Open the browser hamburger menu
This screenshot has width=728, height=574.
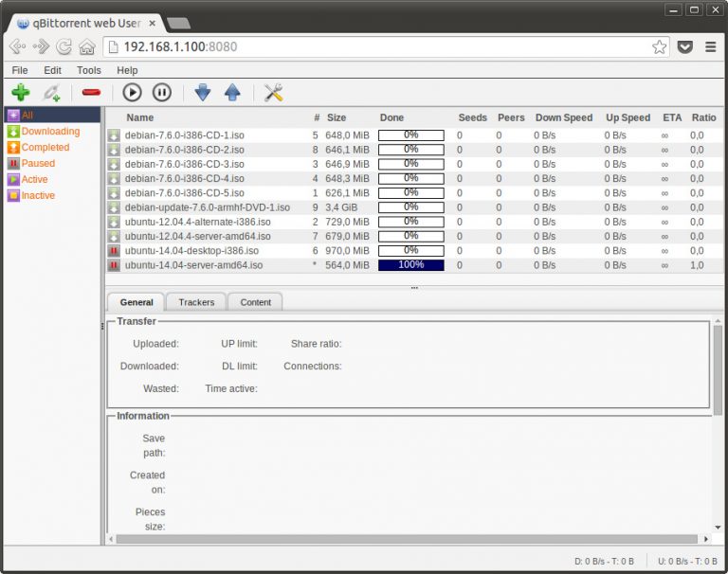tap(710, 46)
